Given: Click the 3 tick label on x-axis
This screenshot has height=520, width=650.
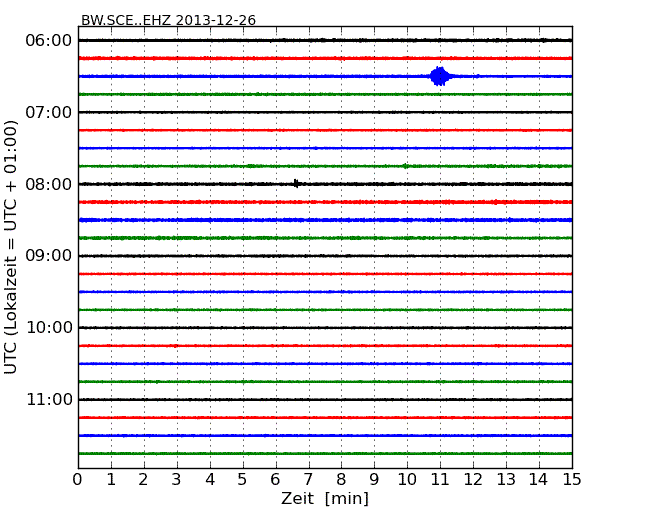Looking at the screenshot, I should (x=177, y=480).
